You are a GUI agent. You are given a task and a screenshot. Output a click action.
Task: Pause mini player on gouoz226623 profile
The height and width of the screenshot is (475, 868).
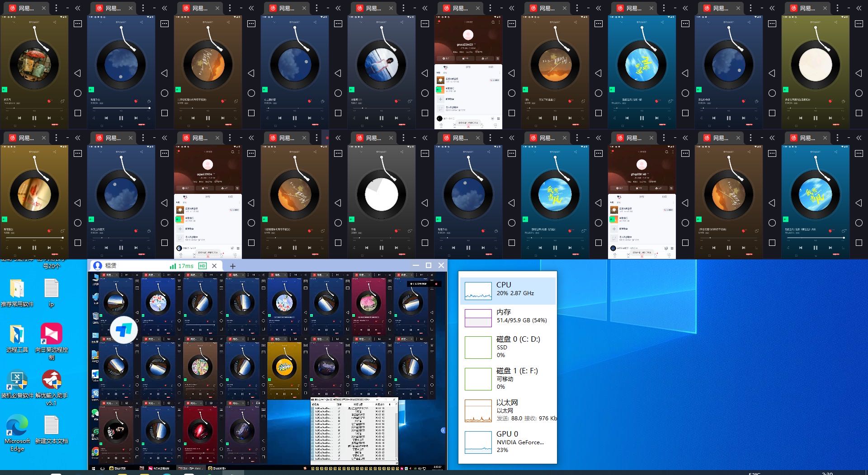coord(491,118)
